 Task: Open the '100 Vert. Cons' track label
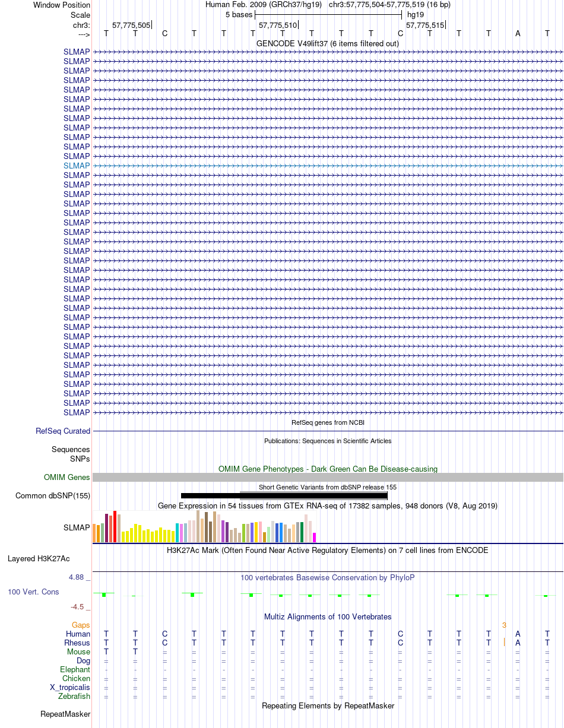coord(33,592)
